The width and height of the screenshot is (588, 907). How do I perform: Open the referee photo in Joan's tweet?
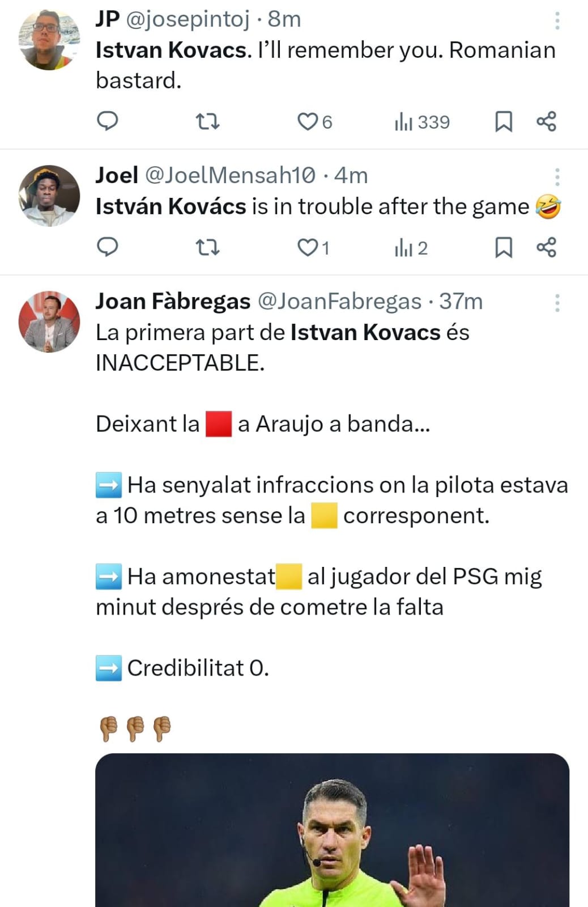click(332, 830)
